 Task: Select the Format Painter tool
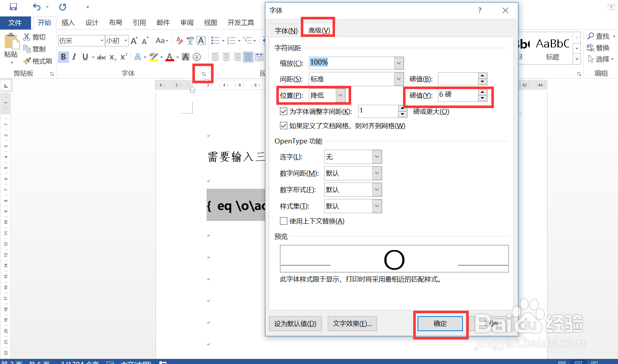(x=38, y=61)
